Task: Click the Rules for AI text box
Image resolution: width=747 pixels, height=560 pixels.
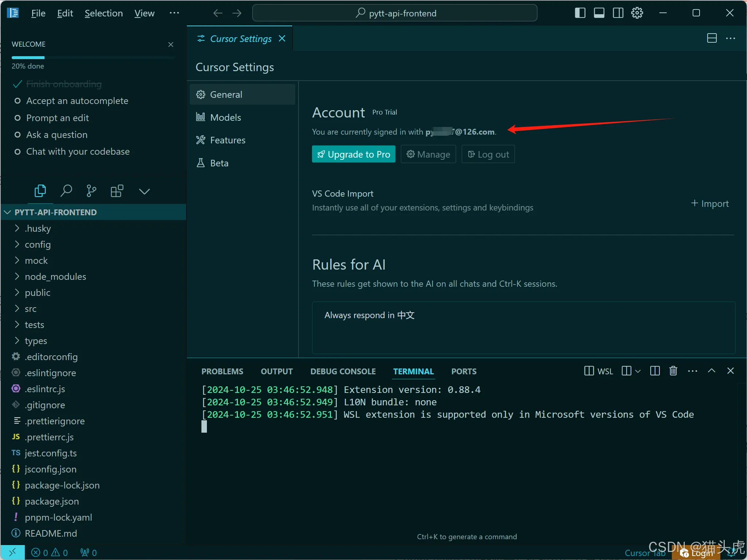Action: tap(523, 327)
